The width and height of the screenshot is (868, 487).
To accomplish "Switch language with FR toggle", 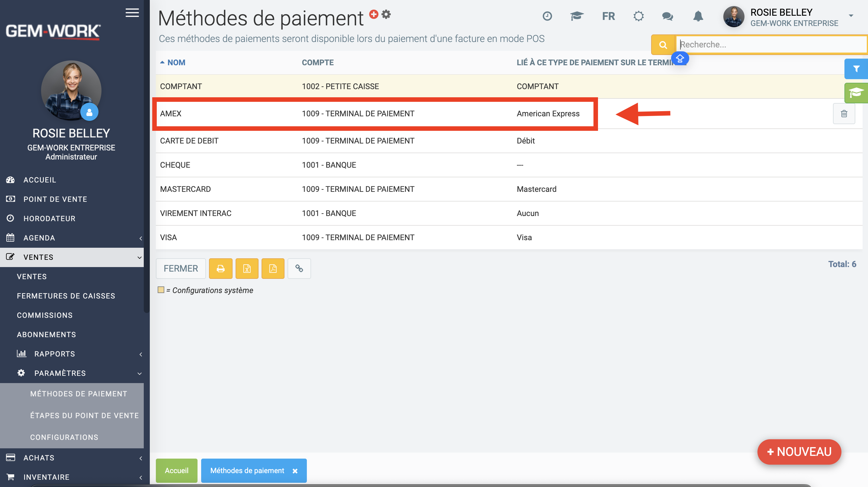I will (608, 16).
